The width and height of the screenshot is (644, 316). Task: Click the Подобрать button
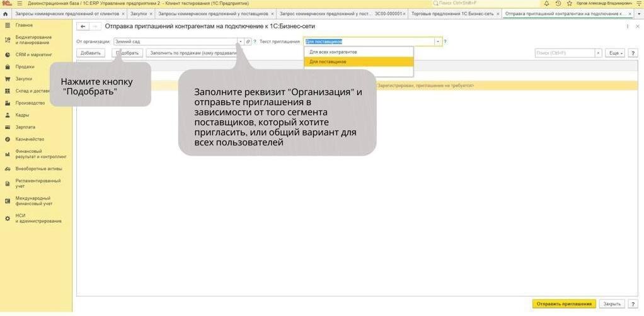point(127,54)
